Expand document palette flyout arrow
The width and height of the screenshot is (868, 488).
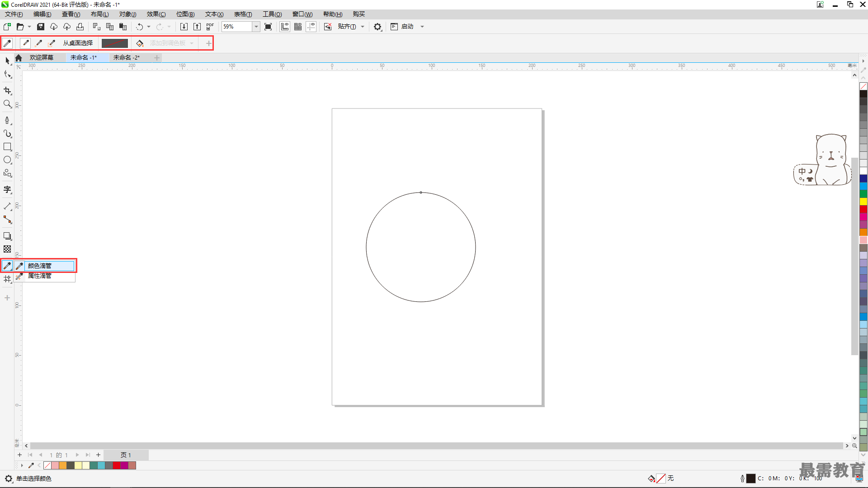[22, 465]
